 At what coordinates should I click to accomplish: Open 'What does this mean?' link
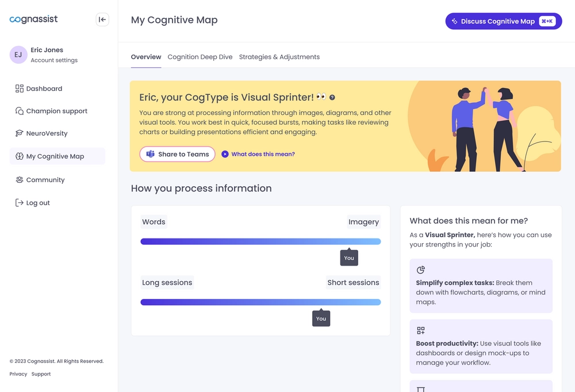point(263,154)
